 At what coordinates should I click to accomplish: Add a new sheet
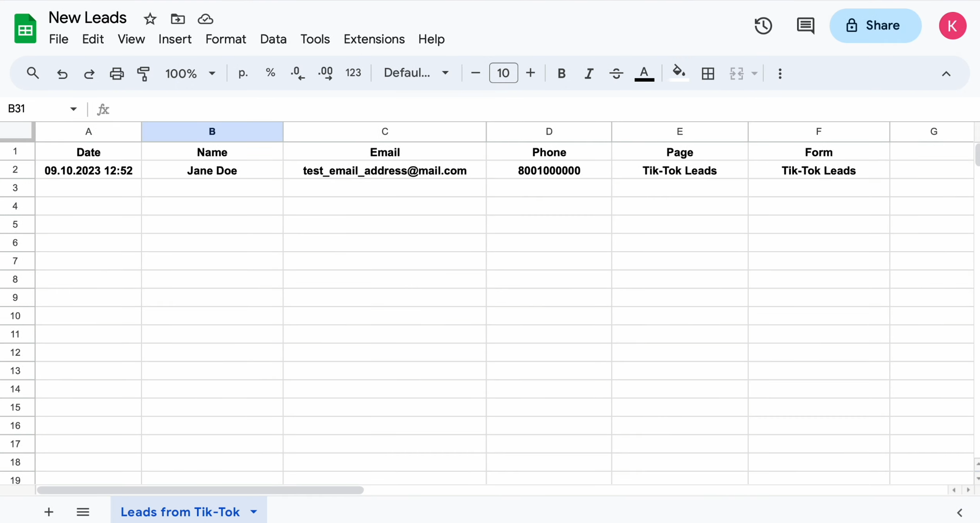tap(48, 512)
